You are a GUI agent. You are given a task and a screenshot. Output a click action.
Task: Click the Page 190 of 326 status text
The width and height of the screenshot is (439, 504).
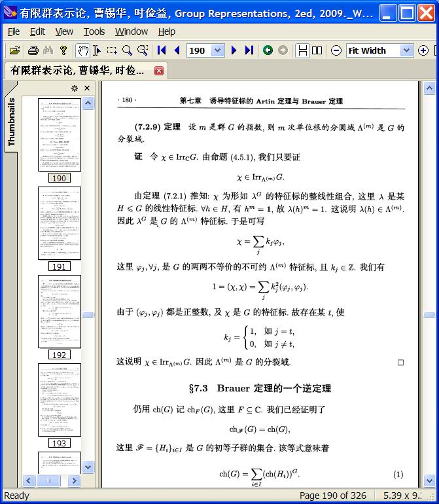(332, 495)
